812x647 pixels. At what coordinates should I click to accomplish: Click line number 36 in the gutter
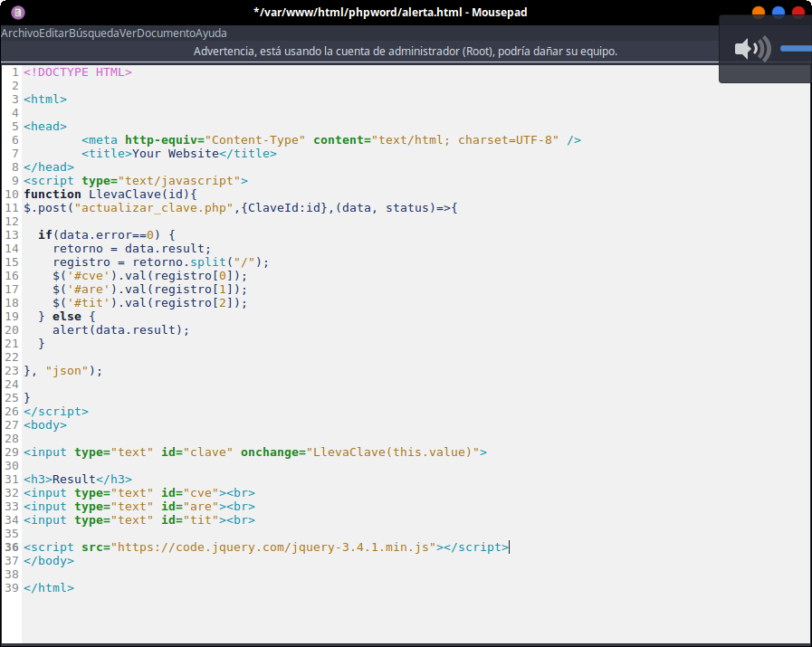(12, 547)
